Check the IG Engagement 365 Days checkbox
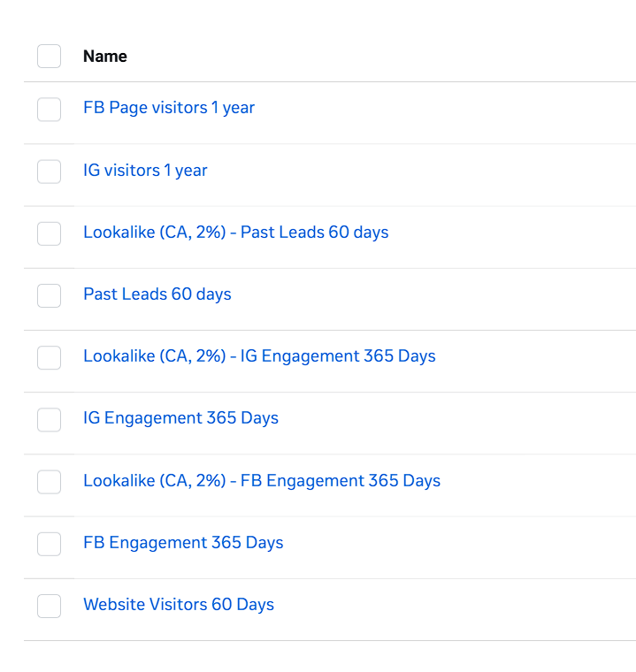Image resolution: width=636 pixels, height=672 pixels. [x=50, y=419]
